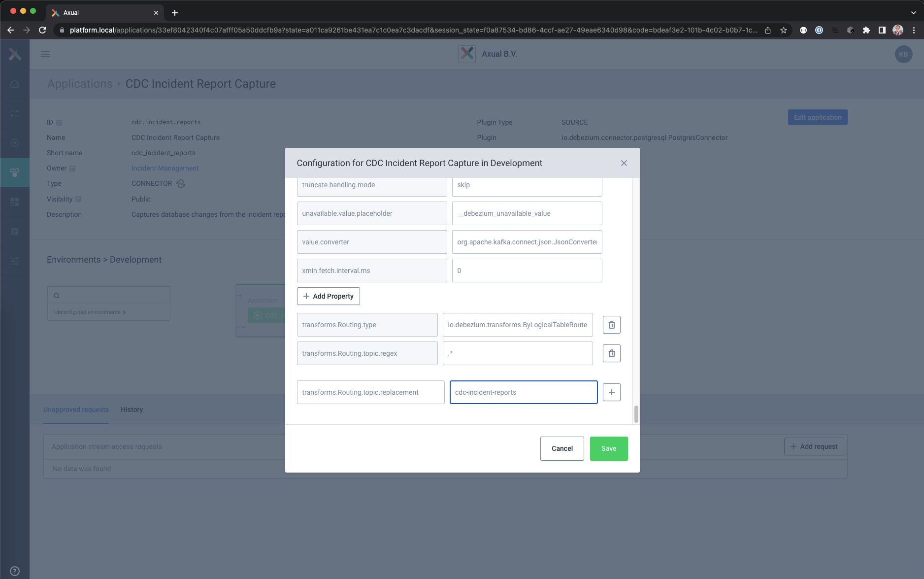Click the info icon beside Owner

pos(72,169)
